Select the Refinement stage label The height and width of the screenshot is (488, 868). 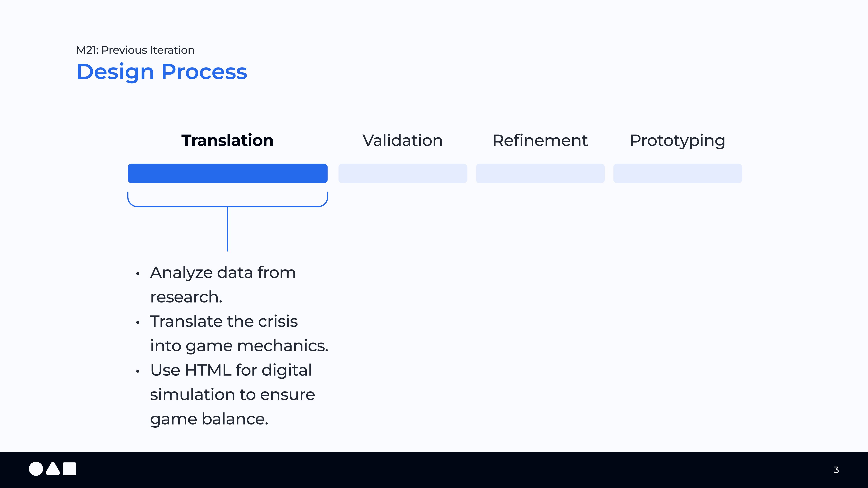point(540,141)
